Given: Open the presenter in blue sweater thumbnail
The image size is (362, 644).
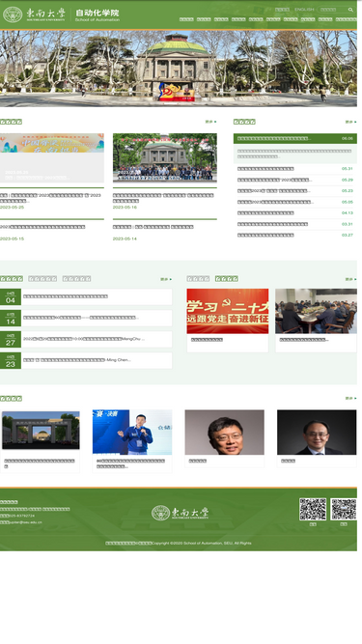Looking at the screenshot, I should point(132,433).
